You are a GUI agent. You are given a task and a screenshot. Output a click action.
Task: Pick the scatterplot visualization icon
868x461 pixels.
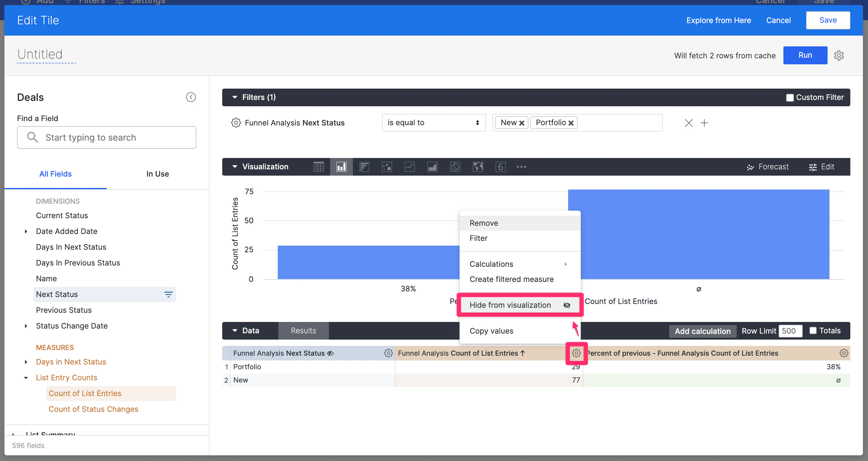point(387,167)
